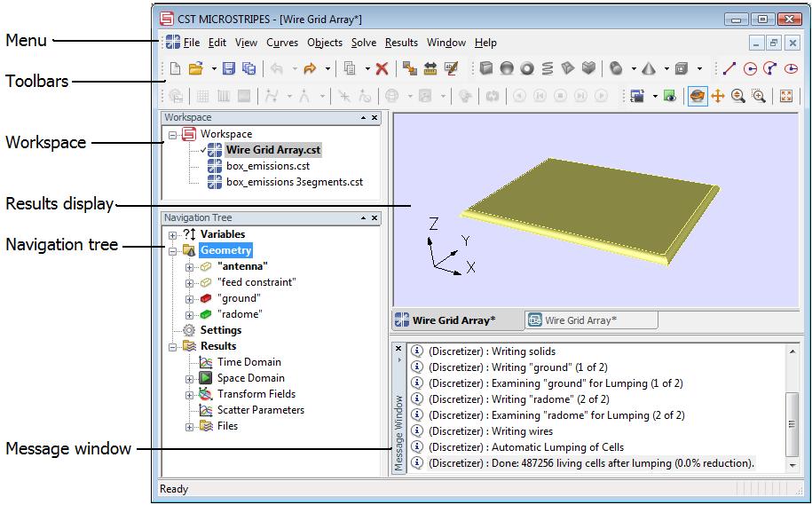Viewport: 812px width, 505px height.
Task: Click the Save All multiple-disks icon
Action: click(249, 68)
